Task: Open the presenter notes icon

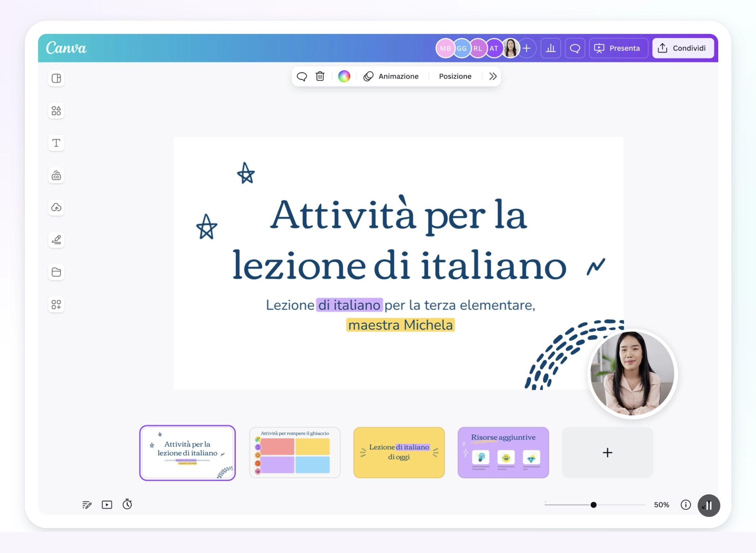Action: coord(87,505)
